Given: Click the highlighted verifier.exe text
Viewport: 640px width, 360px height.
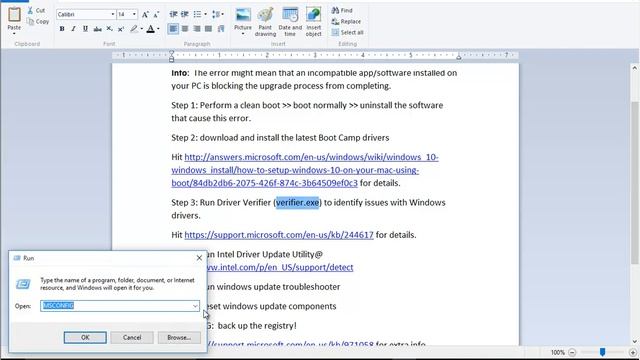Looking at the screenshot, I should 298,202.
